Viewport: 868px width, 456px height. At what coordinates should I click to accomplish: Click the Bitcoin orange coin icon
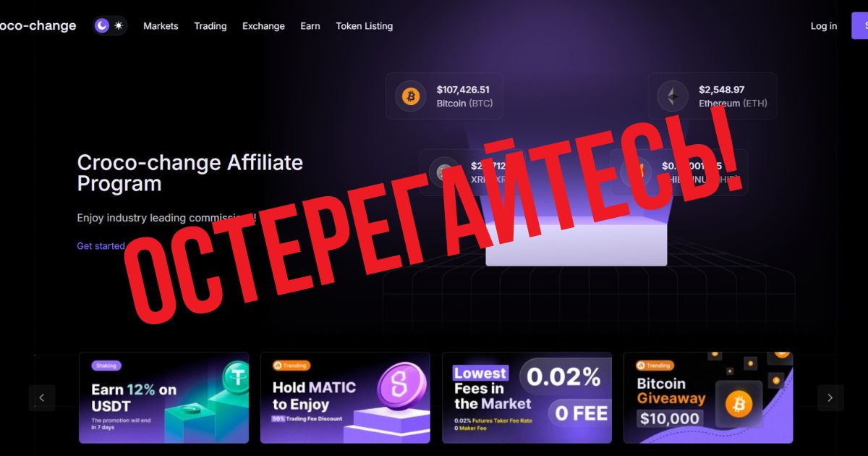click(411, 96)
